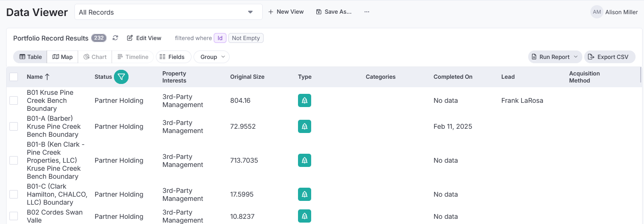Sort by the Name column arrow
Screen dimensions: 644x224
point(47,77)
